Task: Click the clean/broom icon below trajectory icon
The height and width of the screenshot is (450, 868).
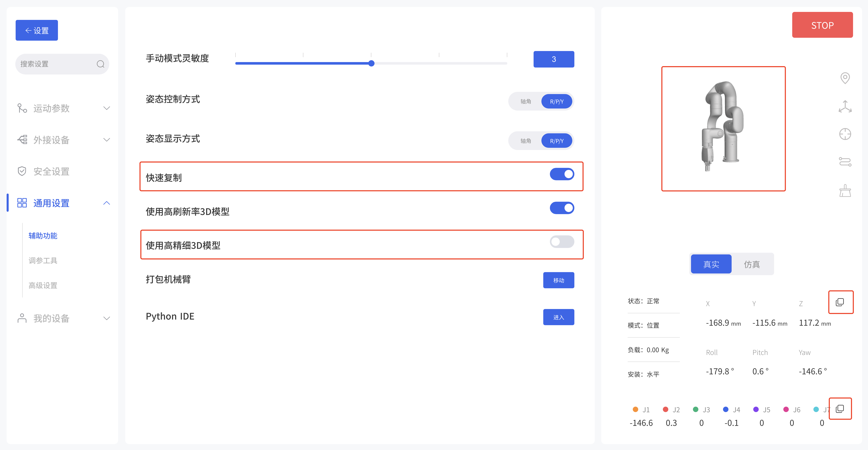Action: pos(845,190)
